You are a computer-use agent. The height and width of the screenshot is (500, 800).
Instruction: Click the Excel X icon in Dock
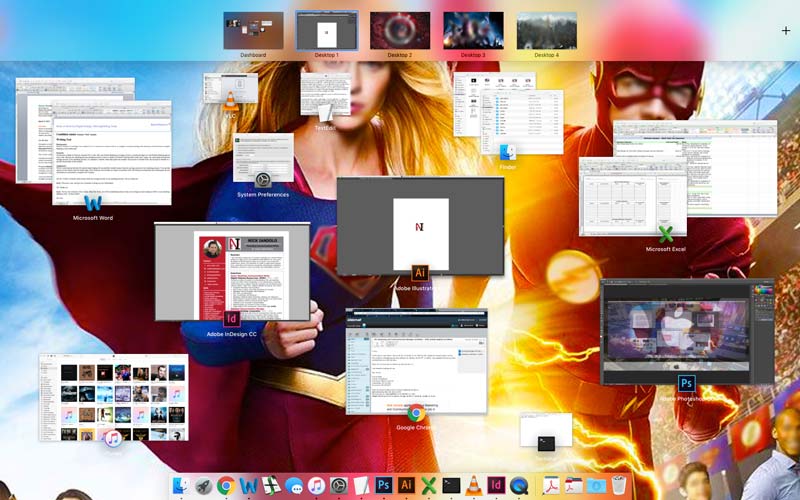click(x=429, y=486)
